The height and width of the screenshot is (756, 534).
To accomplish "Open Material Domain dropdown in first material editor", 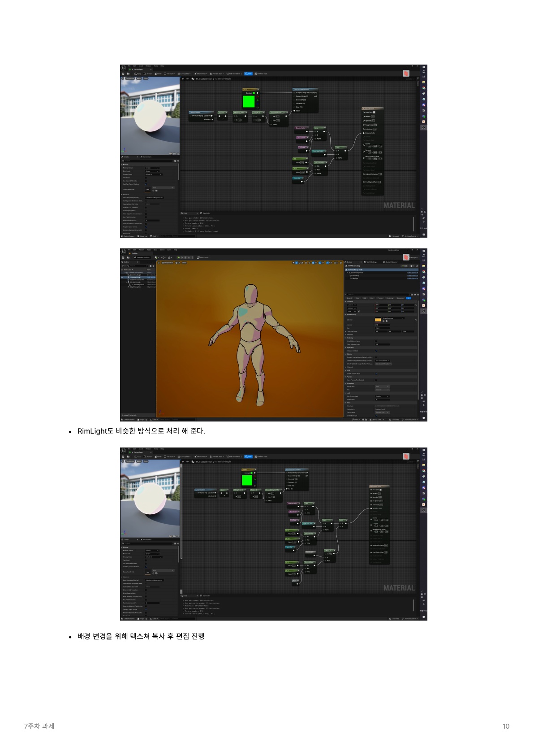I will 152,168.
